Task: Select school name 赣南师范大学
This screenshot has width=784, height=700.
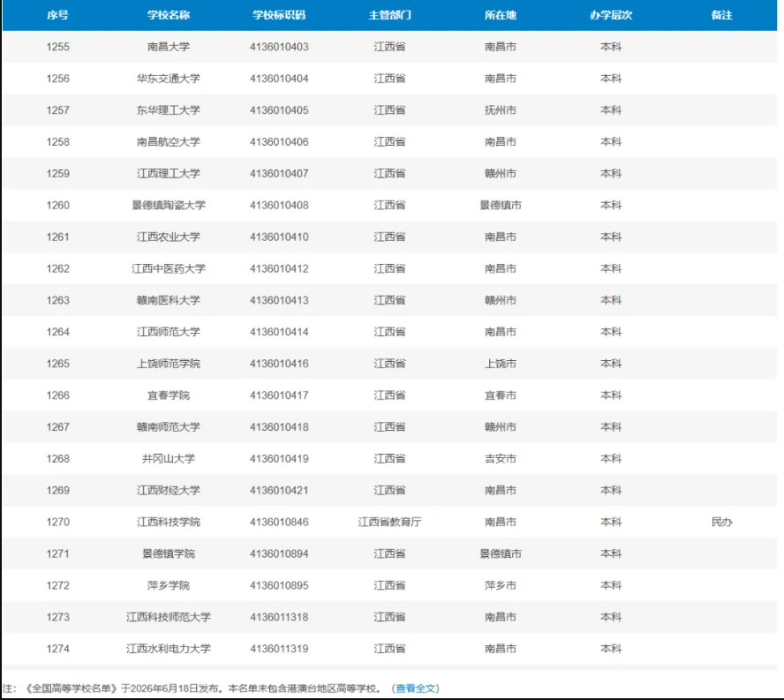Action: click(x=169, y=427)
